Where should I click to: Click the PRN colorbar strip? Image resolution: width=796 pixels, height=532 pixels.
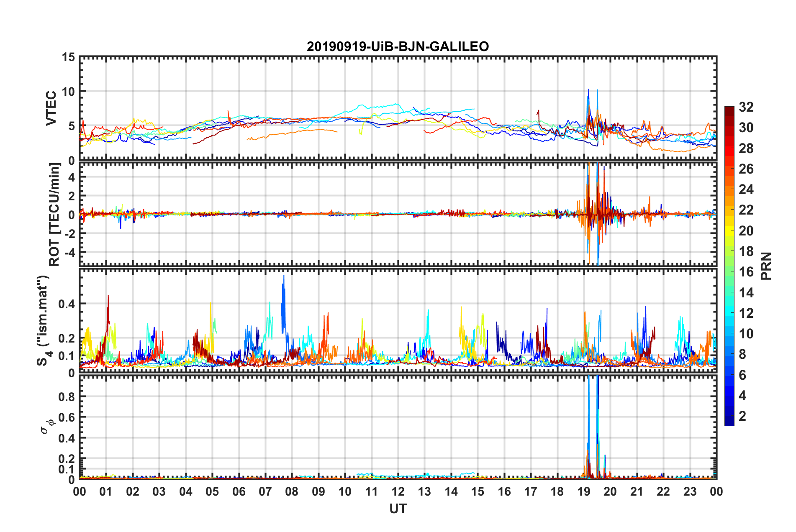point(729,266)
